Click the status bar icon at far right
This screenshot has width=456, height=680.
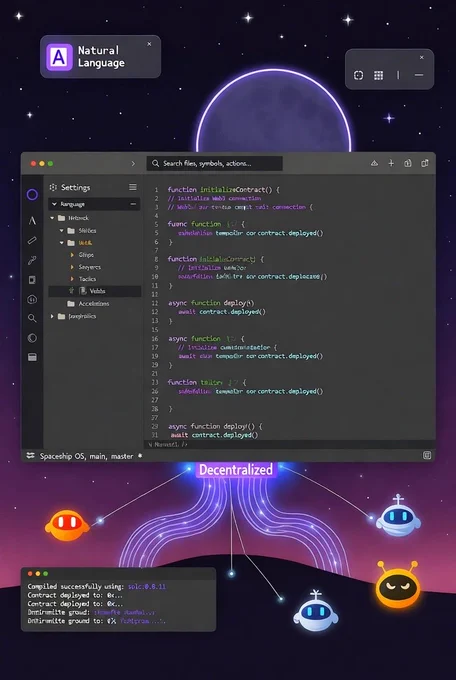(x=427, y=455)
